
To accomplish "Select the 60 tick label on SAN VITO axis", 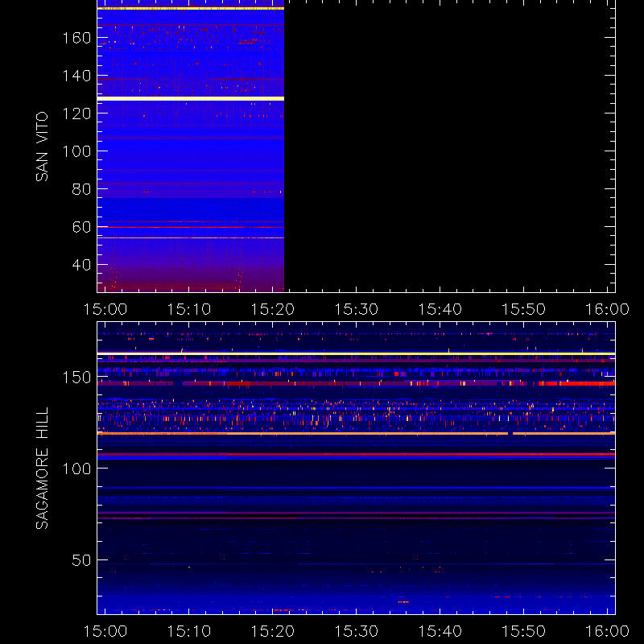I will (82, 227).
